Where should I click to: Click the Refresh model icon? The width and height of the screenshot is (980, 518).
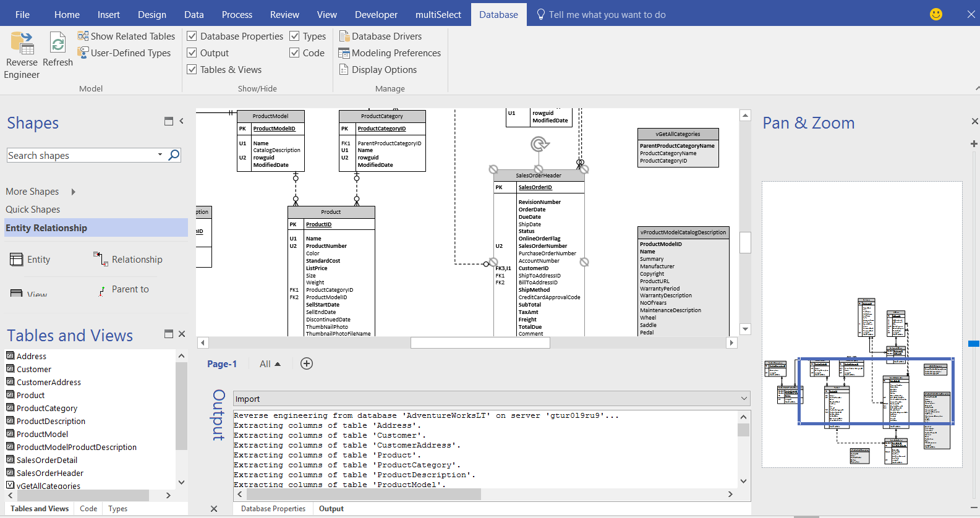point(58,43)
